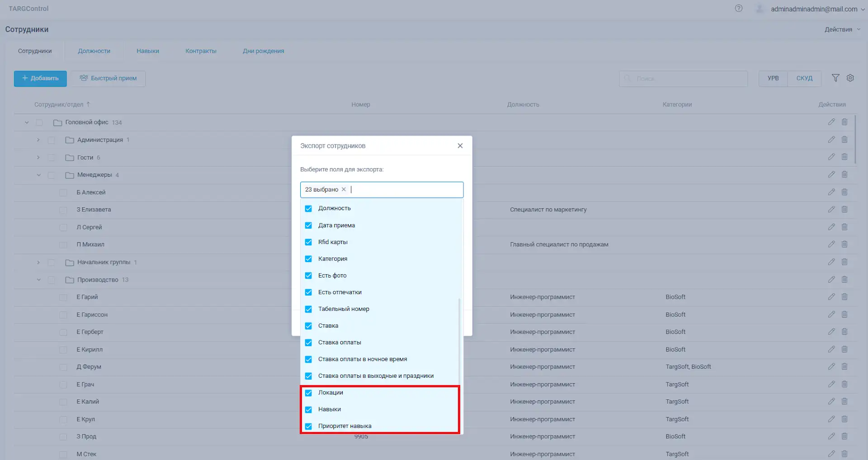Uncheck the Должность export field
This screenshot has height=460, width=868.
pyautogui.click(x=308, y=208)
